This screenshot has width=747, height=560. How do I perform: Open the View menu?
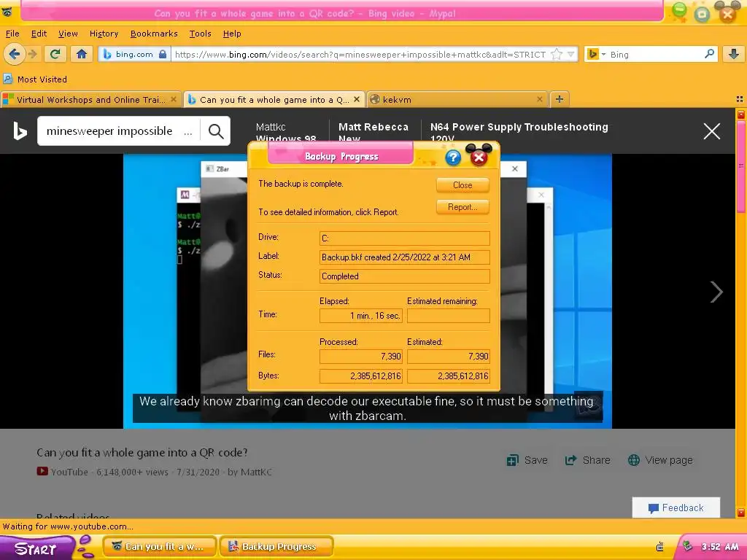(68, 34)
